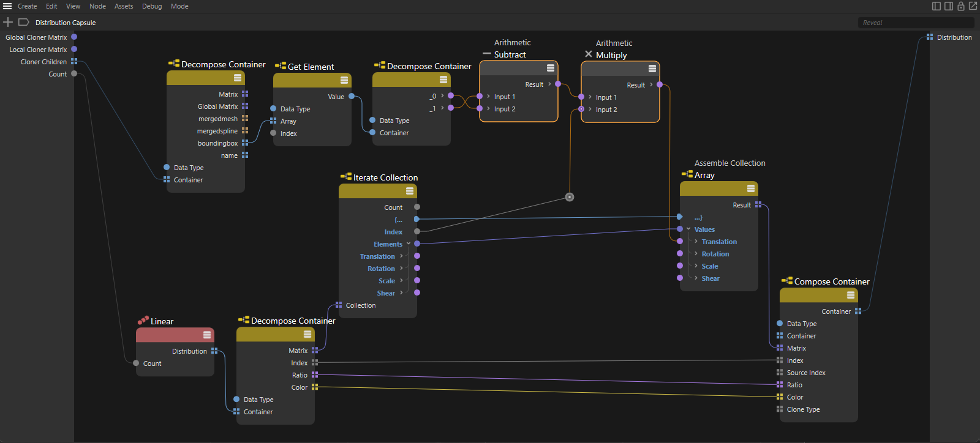Open the Subtract node's header menu icon
Viewport: 980px width, 443px height.
tap(550, 68)
